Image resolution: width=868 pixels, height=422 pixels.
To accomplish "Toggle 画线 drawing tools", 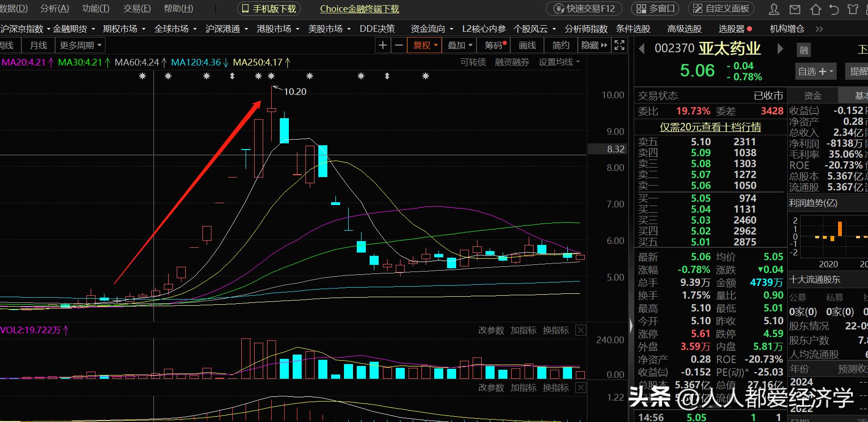I will tap(527, 45).
